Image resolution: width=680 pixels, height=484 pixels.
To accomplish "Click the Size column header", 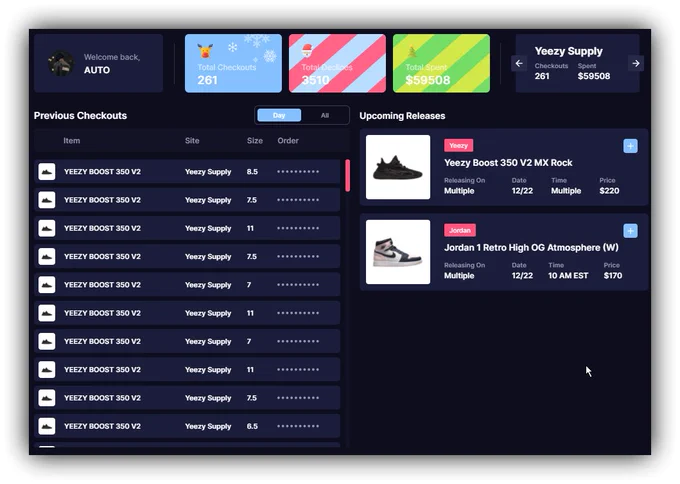I will 255,141.
